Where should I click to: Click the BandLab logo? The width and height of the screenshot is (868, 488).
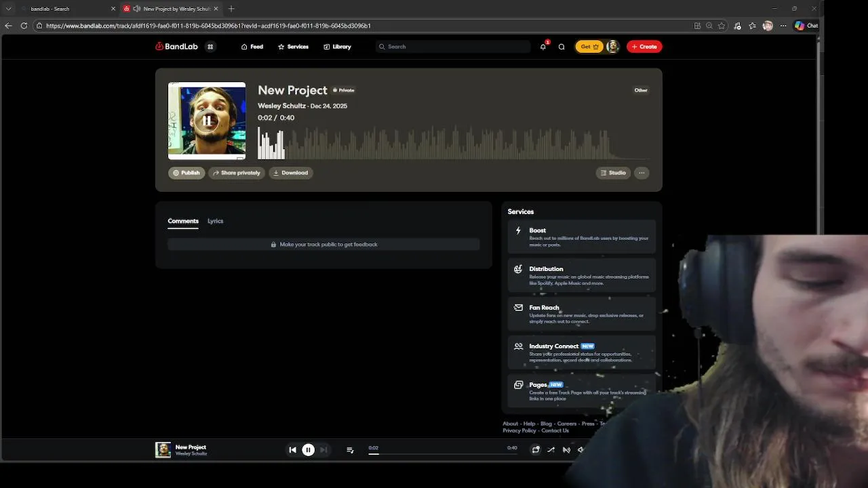[x=176, y=47]
